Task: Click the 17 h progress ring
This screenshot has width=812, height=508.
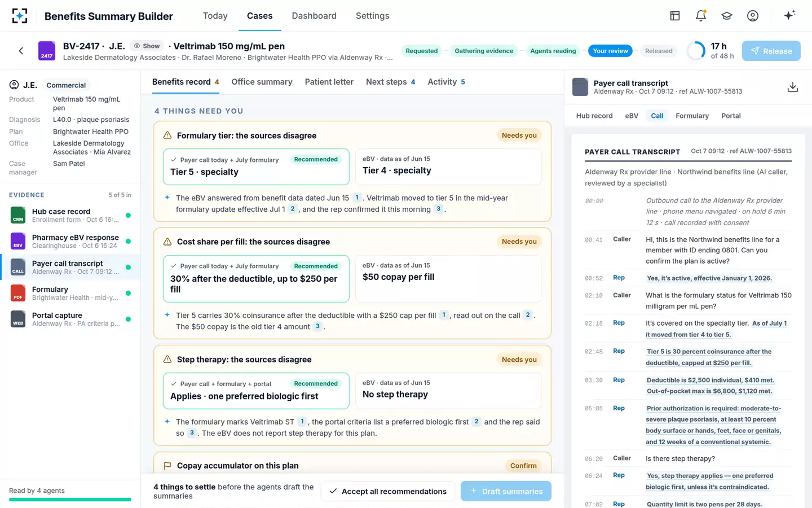Action: point(696,51)
